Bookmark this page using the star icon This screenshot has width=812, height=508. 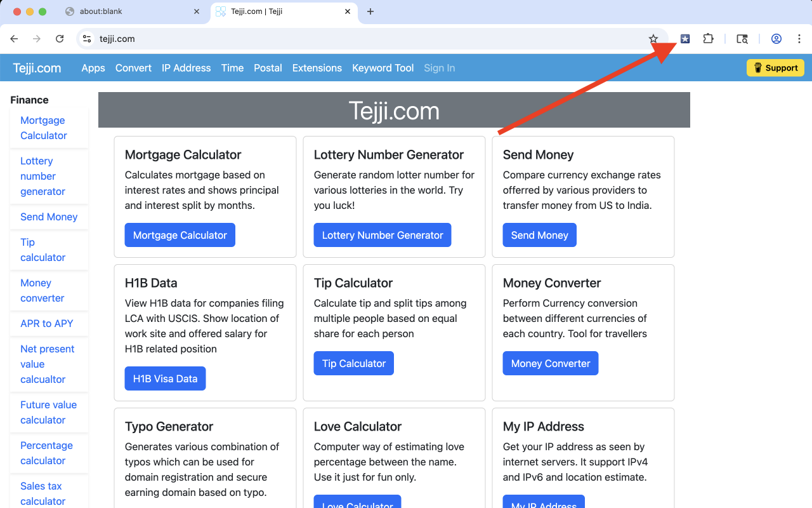pos(654,39)
